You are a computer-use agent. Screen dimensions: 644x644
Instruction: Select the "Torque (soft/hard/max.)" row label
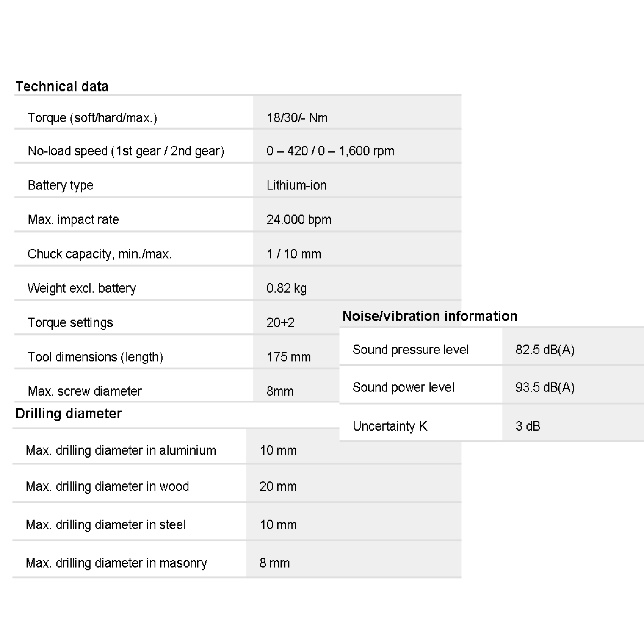tap(92, 118)
